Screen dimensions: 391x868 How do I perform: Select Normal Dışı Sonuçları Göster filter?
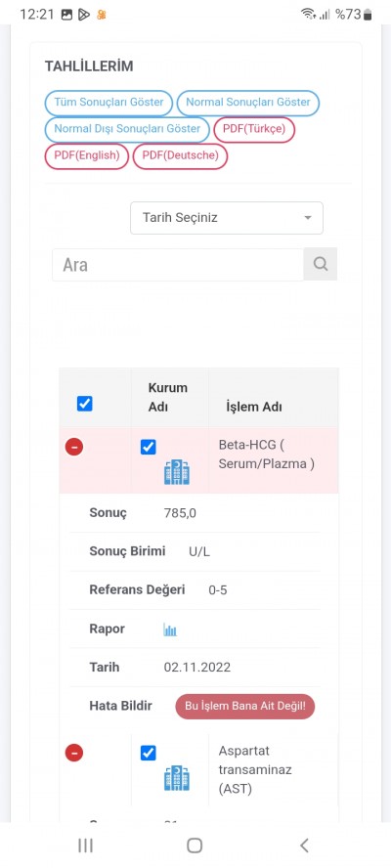click(127, 129)
